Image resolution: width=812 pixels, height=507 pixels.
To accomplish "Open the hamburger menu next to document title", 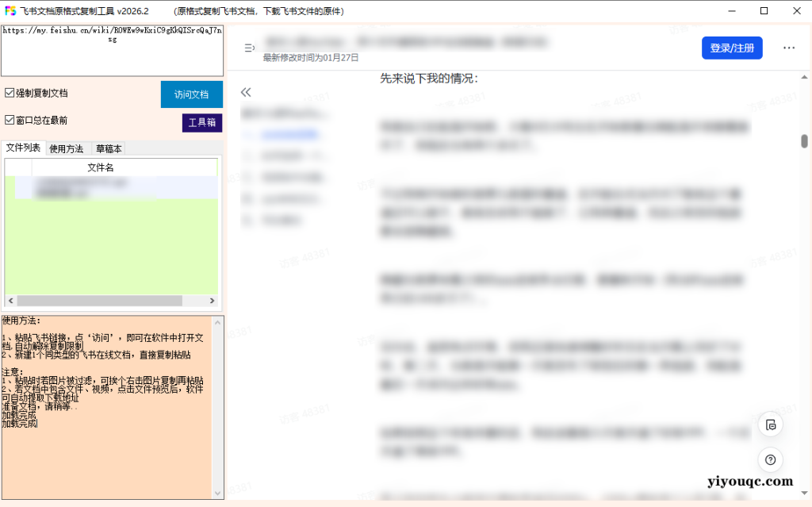I will point(248,48).
